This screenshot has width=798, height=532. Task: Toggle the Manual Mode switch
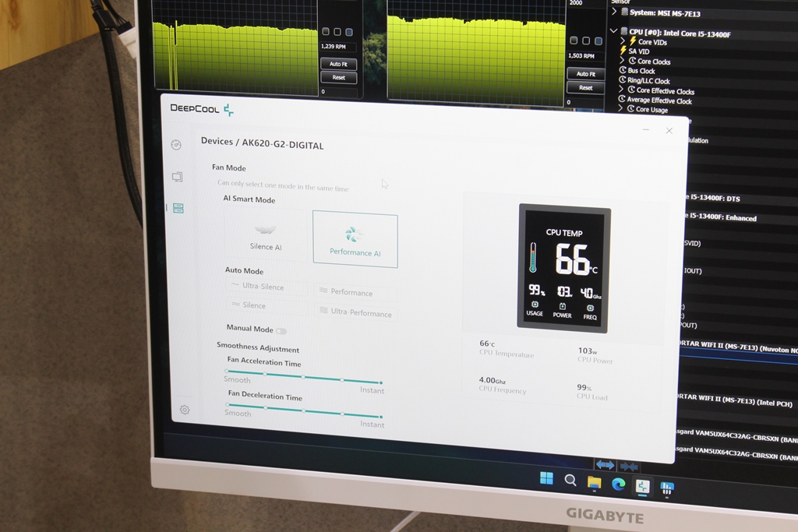[x=281, y=331]
